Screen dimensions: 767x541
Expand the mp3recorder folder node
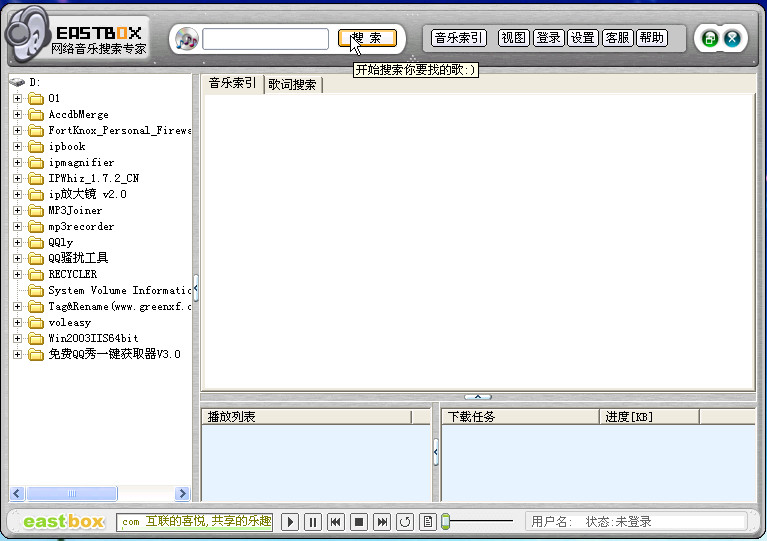click(x=18, y=226)
